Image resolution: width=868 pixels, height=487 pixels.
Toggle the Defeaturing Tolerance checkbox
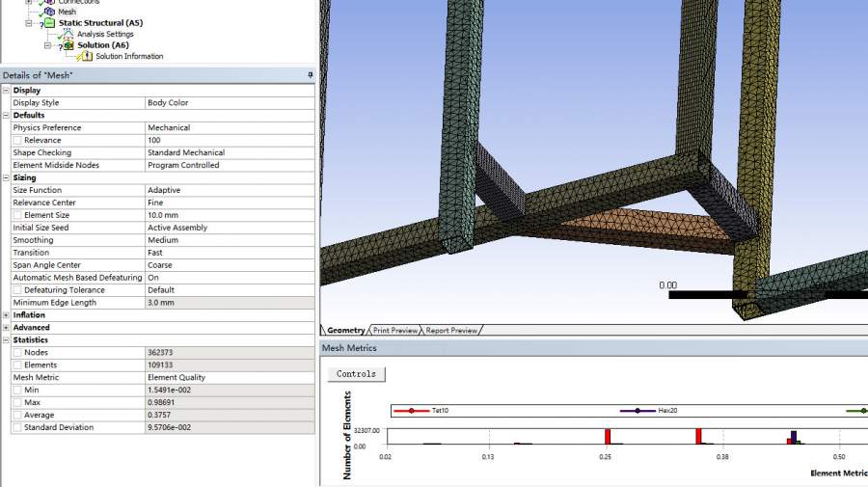pyautogui.click(x=17, y=290)
